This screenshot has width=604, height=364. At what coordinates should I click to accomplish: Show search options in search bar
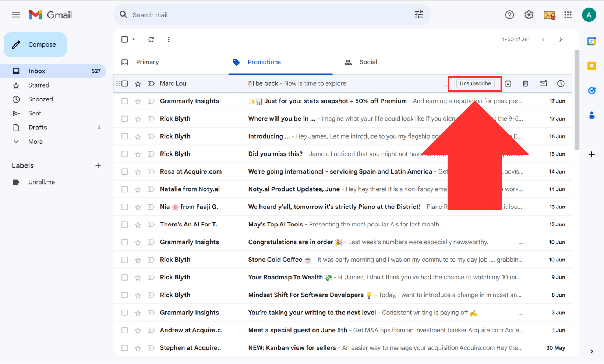tap(418, 15)
